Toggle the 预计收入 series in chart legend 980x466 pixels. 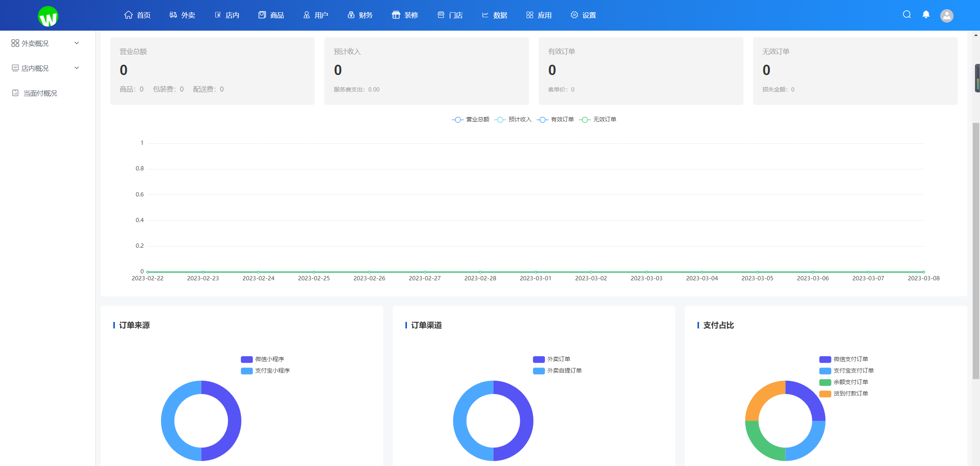(513, 119)
